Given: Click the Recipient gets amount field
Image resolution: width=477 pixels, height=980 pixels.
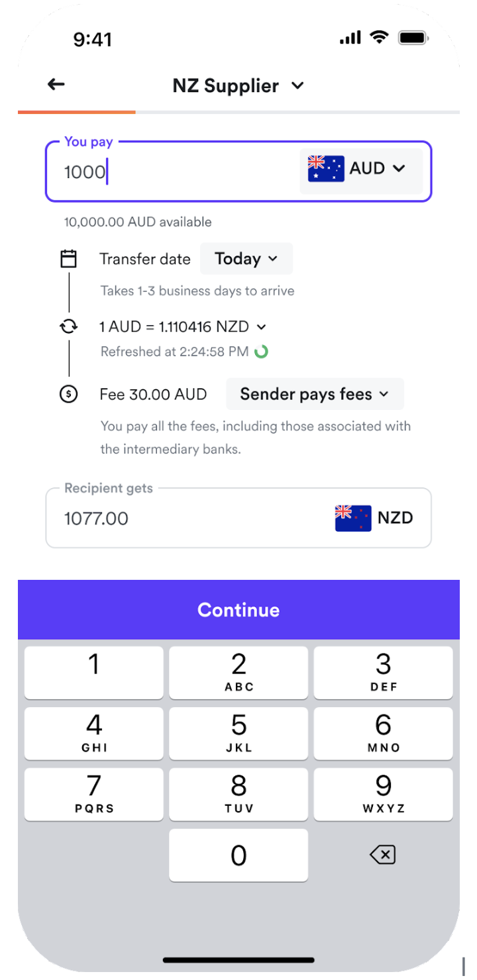Looking at the screenshot, I should [185, 518].
